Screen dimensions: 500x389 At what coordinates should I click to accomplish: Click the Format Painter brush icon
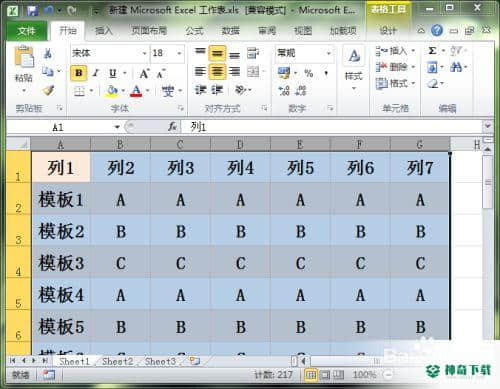tap(48, 90)
